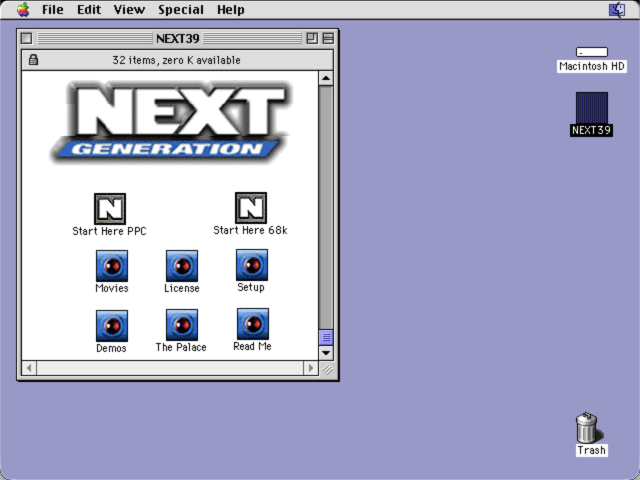Collapse NEXT39 window with windowshade box
Image resolution: width=640 pixels, height=480 pixels.
328,38
